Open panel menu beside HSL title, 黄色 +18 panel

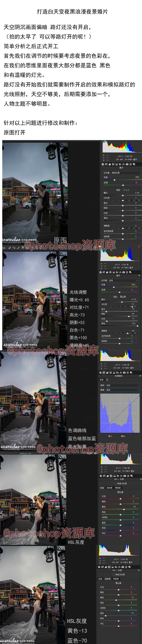141,479
